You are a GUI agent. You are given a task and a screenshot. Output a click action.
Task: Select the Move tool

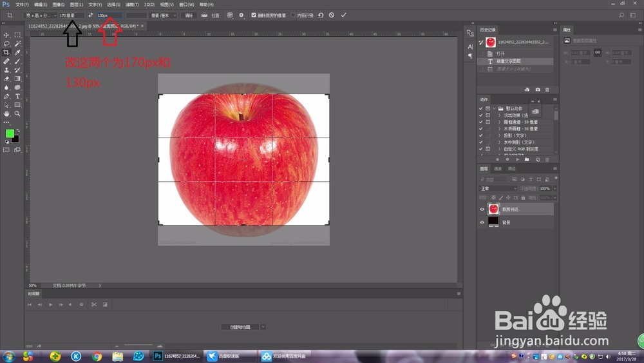pyautogui.click(x=6, y=35)
